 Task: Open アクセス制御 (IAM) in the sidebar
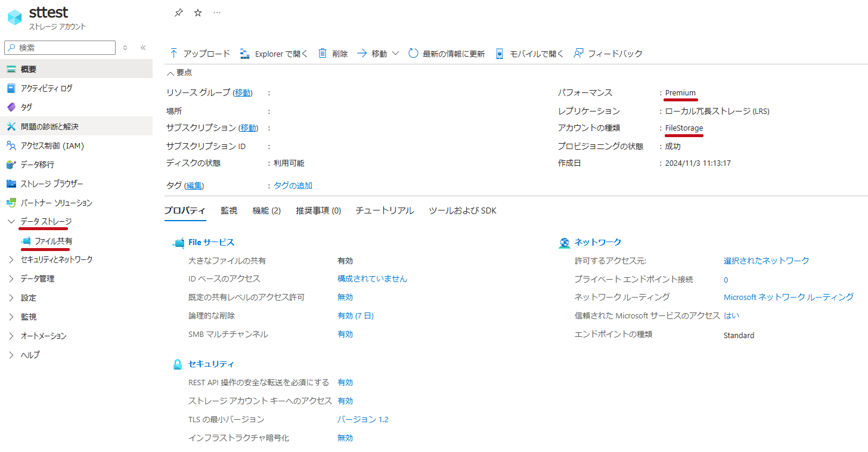pyautogui.click(x=76, y=145)
